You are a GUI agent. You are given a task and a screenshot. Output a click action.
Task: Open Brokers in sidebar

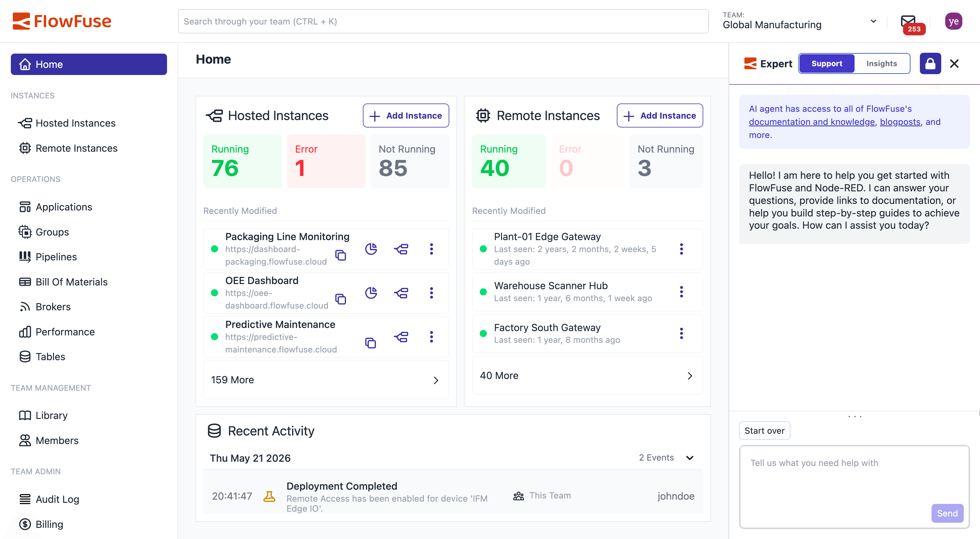[89, 307]
